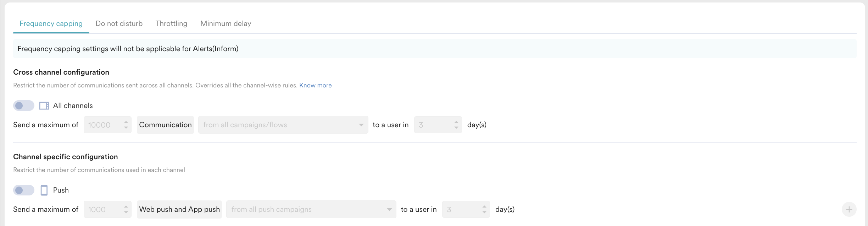Open the 'from all campaigns/flows' dropdown
Screen dimensions: 868x226
pyautogui.click(x=283, y=125)
